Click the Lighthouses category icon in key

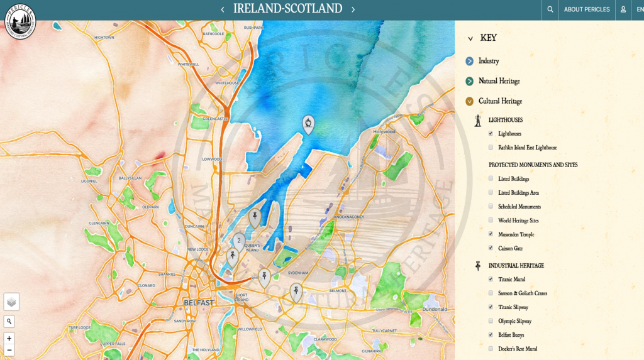click(x=478, y=120)
